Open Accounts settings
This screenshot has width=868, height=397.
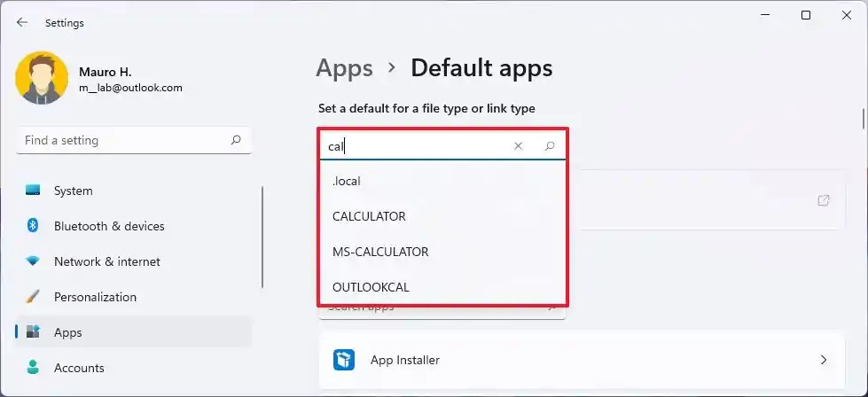pos(133,368)
